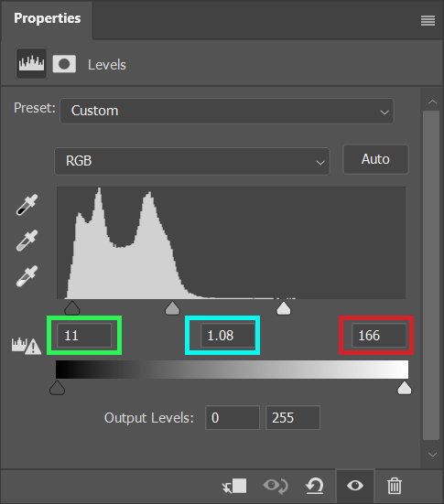Pick the gray point eyedropper

27,241
